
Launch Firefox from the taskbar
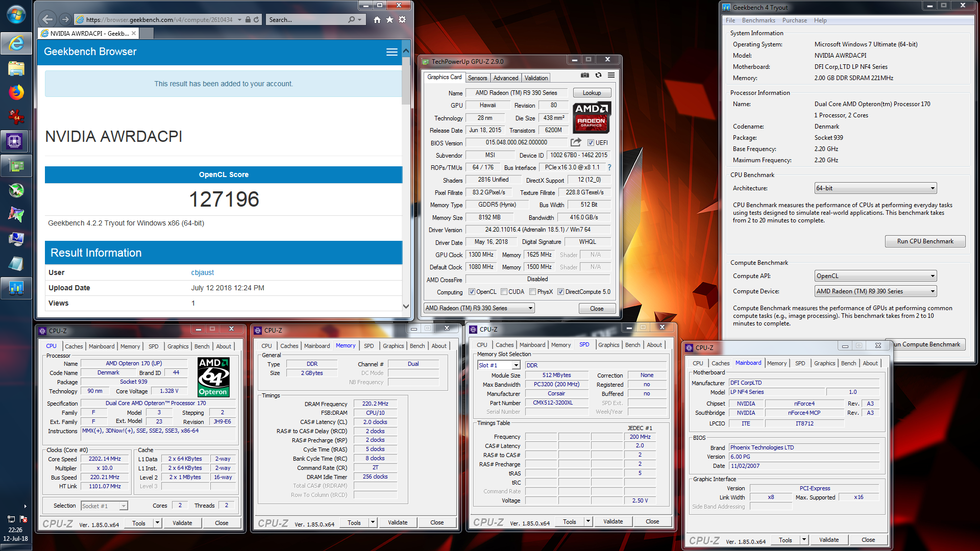(16, 92)
